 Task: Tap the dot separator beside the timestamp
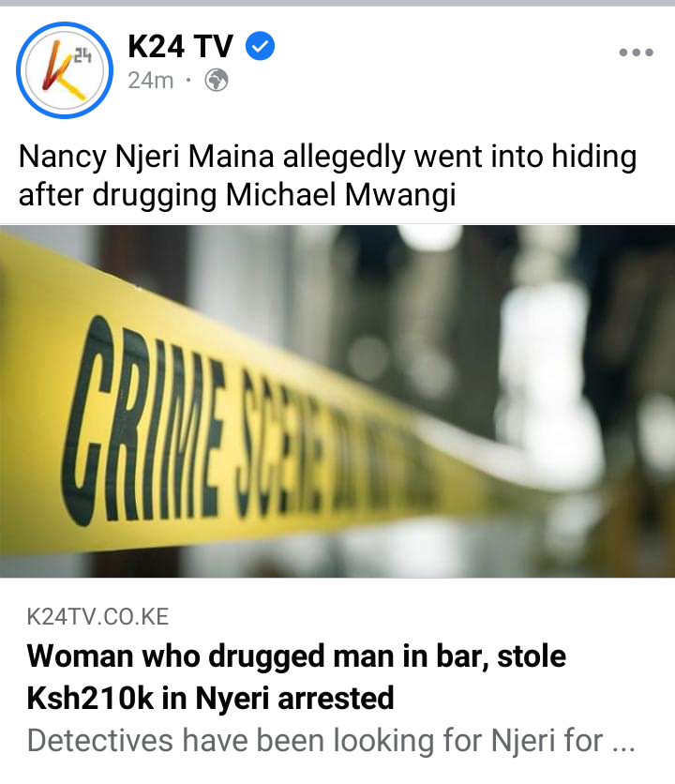point(188,80)
